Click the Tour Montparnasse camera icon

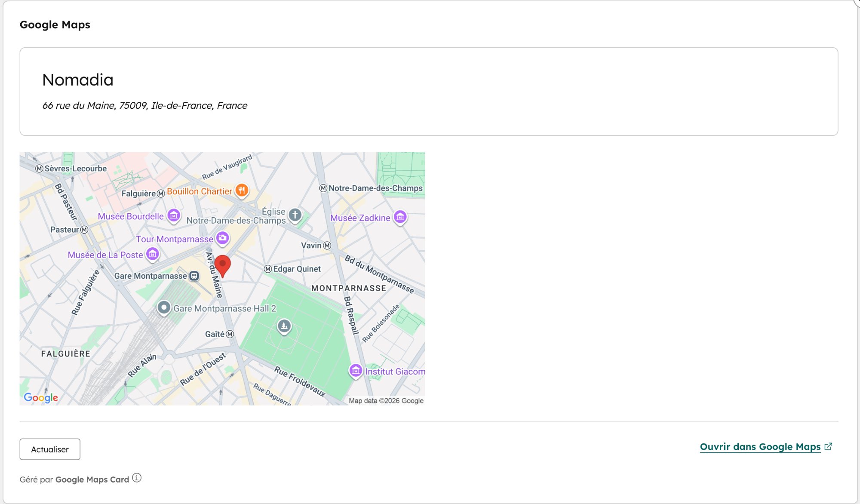(x=222, y=238)
